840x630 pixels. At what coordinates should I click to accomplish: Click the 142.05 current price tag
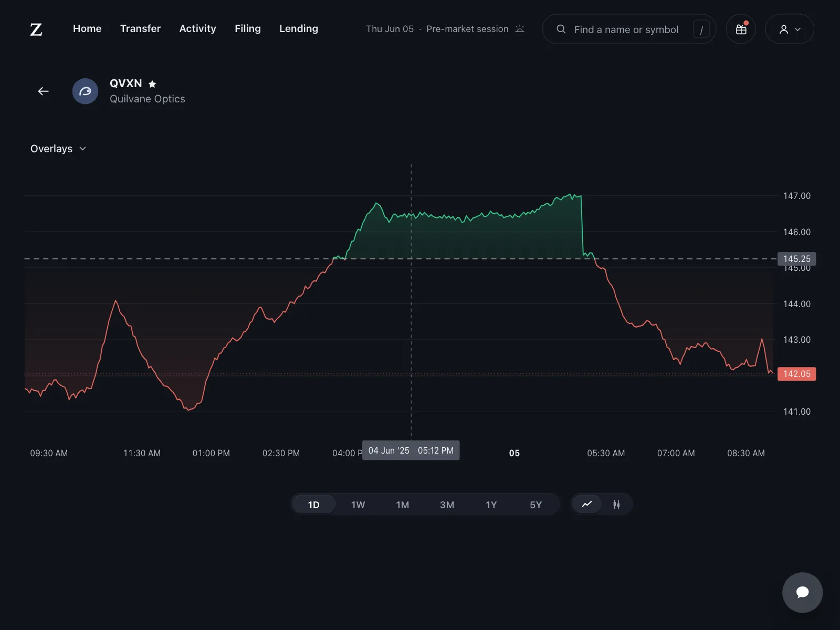coord(796,374)
